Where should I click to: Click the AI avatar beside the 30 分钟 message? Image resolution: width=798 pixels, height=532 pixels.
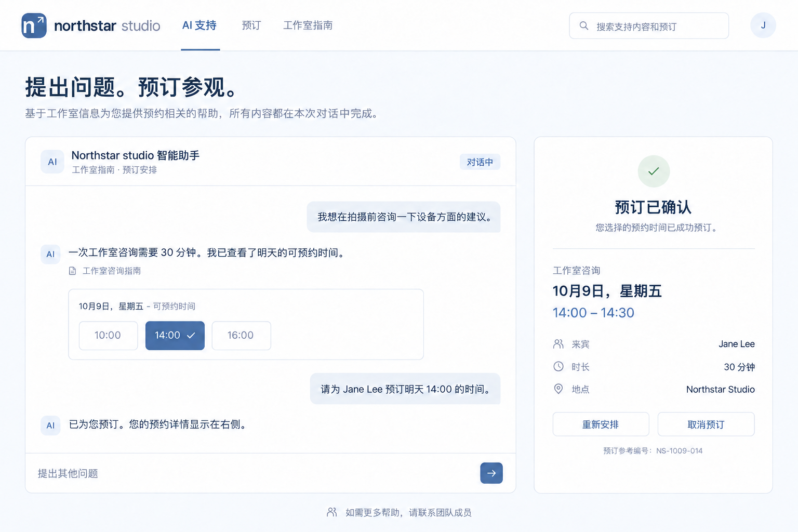pyautogui.click(x=50, y=254)
